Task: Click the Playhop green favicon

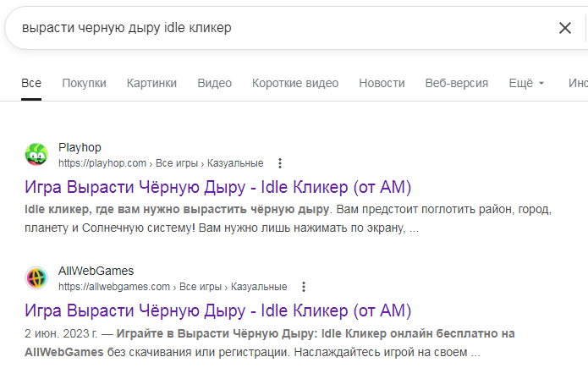Action: pos(36,155)
